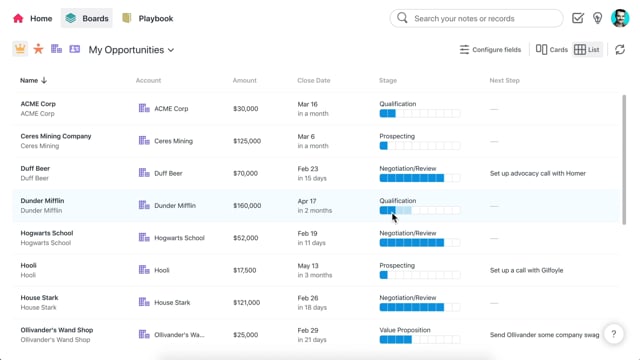Select the star leads board icon
The height and width of the screenshot is (360, 640).
point(38,49)
